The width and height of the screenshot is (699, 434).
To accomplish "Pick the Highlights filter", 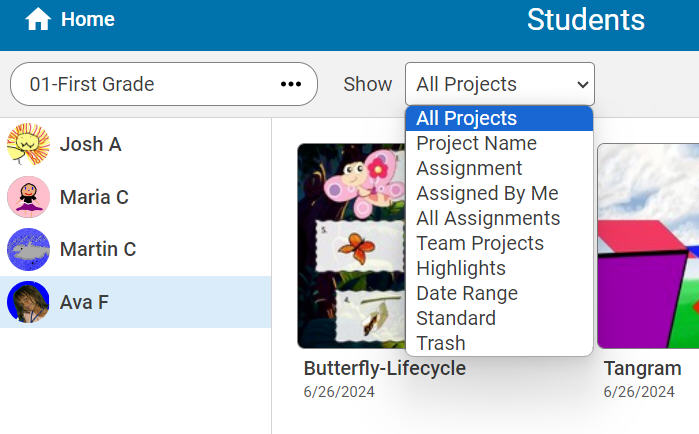I will [x=499, y=268].
